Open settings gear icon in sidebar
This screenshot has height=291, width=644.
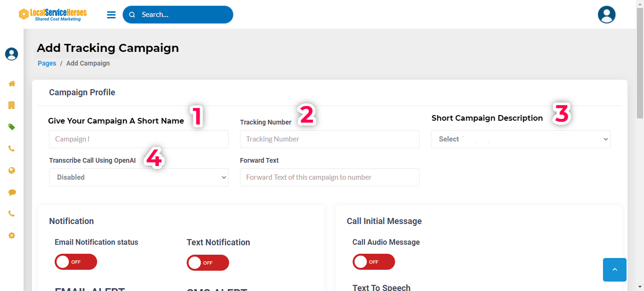click(x=12, y=235)
